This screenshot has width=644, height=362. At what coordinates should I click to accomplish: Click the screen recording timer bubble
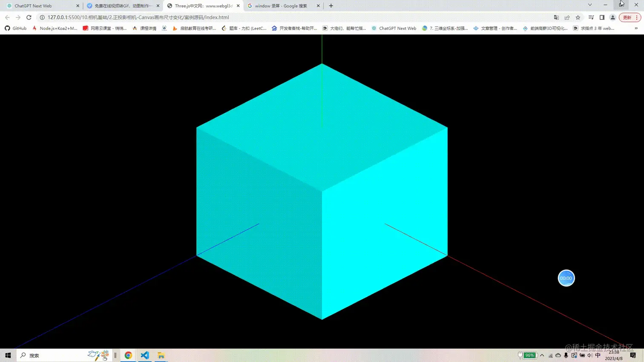[566, 278]
